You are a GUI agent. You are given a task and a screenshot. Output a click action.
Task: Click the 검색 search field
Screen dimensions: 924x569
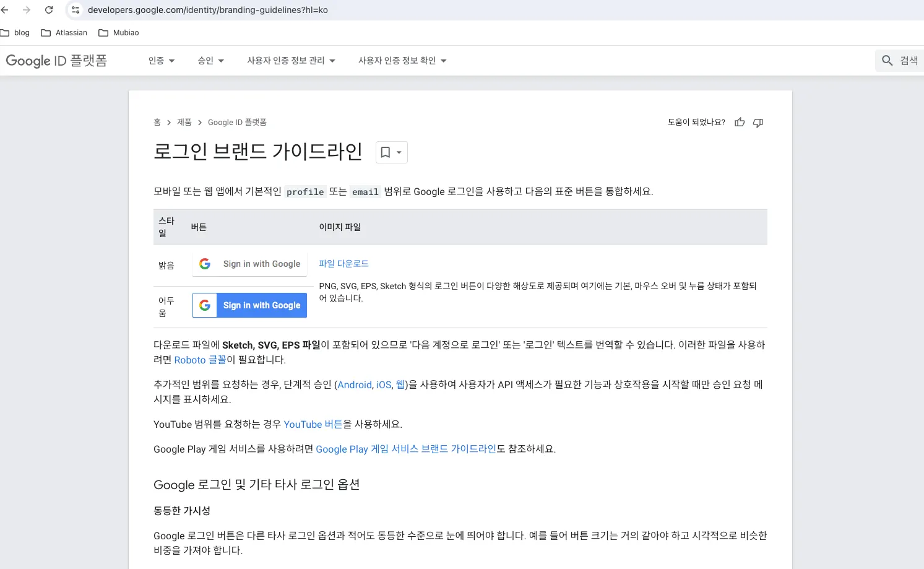pyautogui.click(x=900, y=61)
